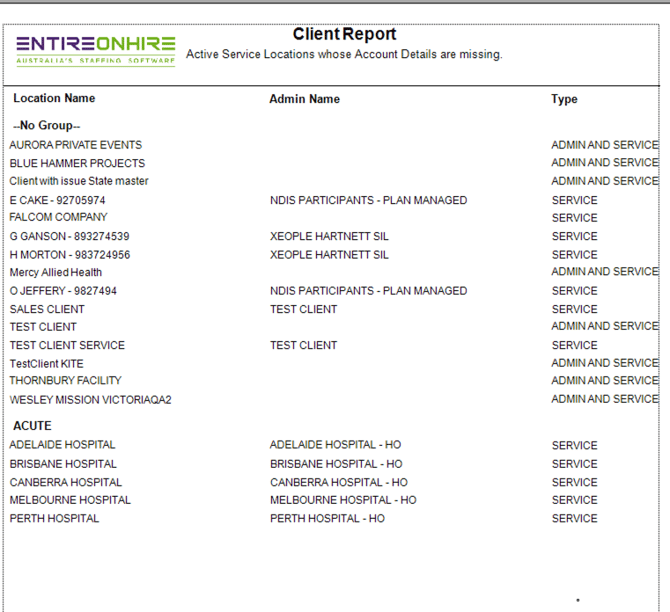This screenshot has width=670, height=612.
Task: Click WESLEY MISSION VICTORIAQA2 location
Action: pos(90,399)
